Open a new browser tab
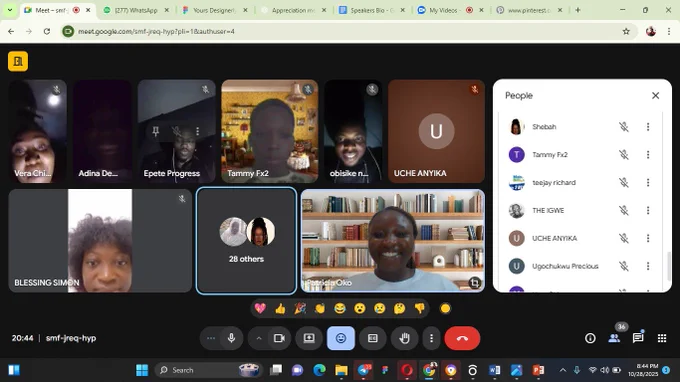Screen dimensions: 680x382 click(578, 10)
